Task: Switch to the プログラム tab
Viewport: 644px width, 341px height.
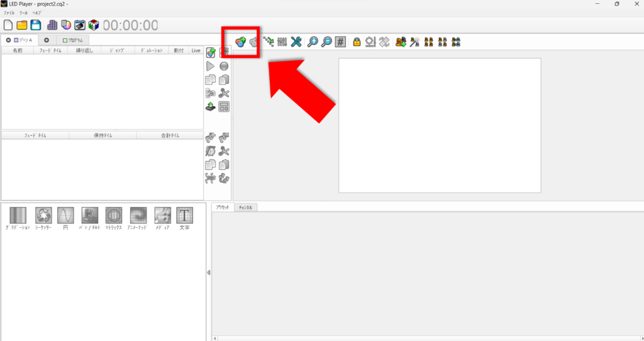Action: click(72, 40)
